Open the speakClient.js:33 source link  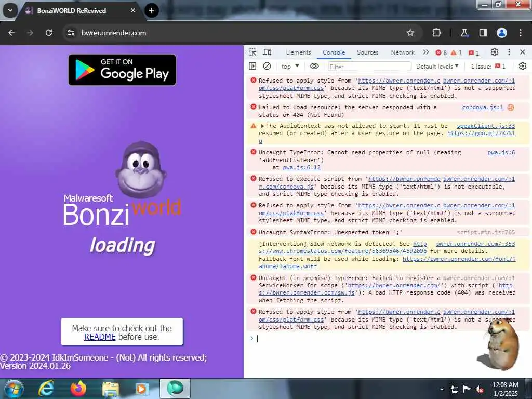click(486, 126)
